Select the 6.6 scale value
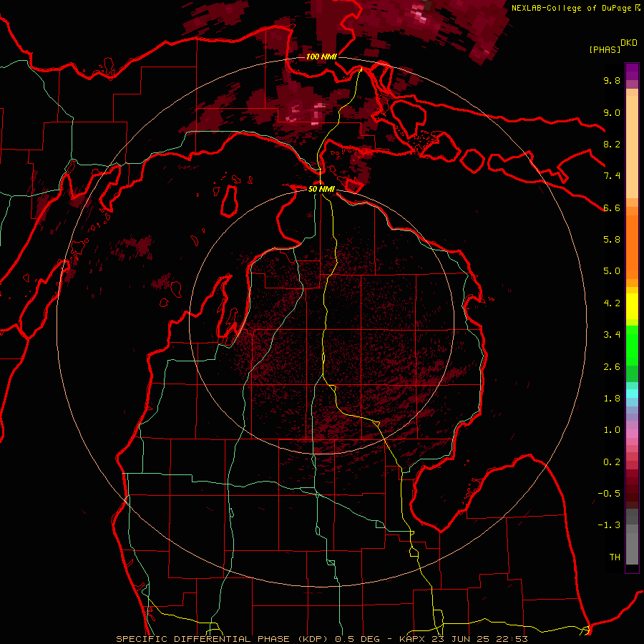 click(x=612, y=208)
